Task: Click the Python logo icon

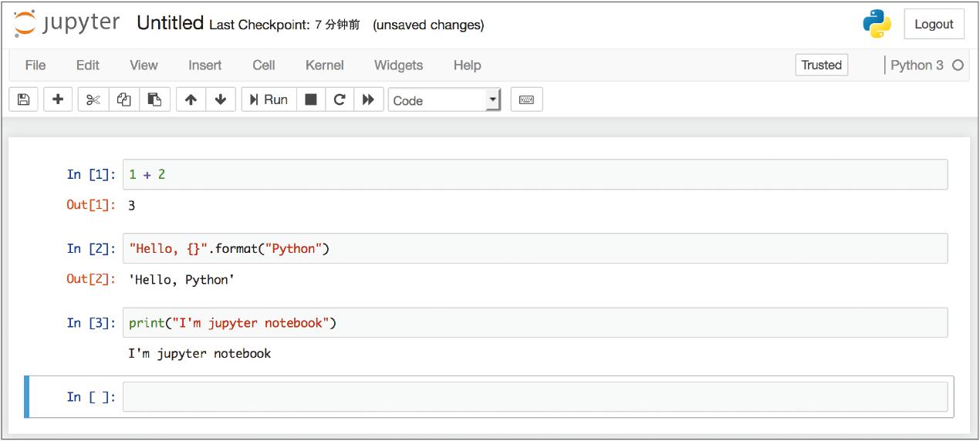Action: [877, 24]
